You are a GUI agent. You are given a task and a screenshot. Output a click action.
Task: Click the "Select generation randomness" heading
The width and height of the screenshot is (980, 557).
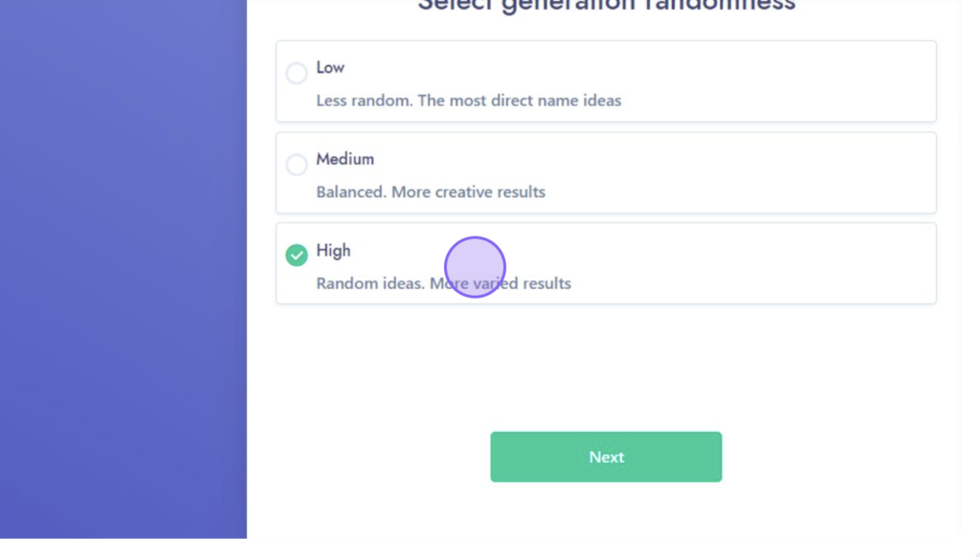(x=606, y=6)
